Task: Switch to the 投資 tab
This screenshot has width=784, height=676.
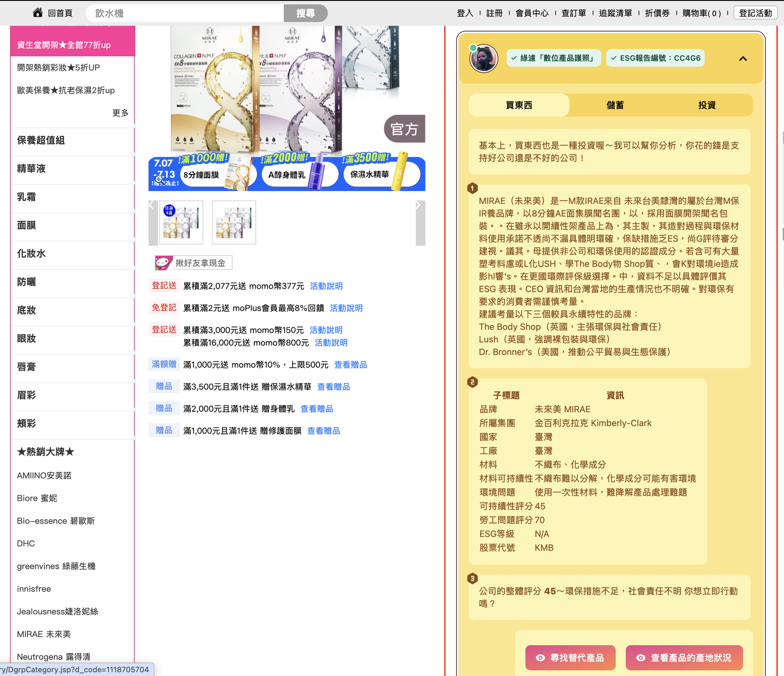Action: (707, 105)
